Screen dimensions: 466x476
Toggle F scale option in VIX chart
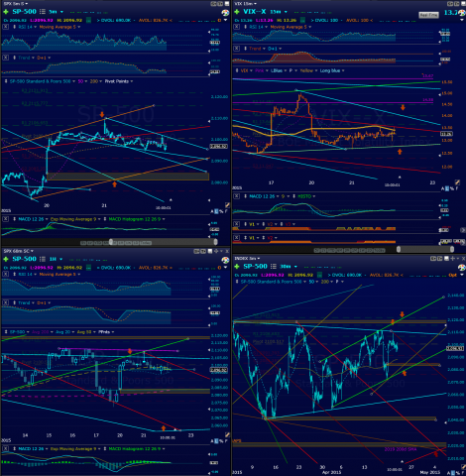(x=457, y=188)
